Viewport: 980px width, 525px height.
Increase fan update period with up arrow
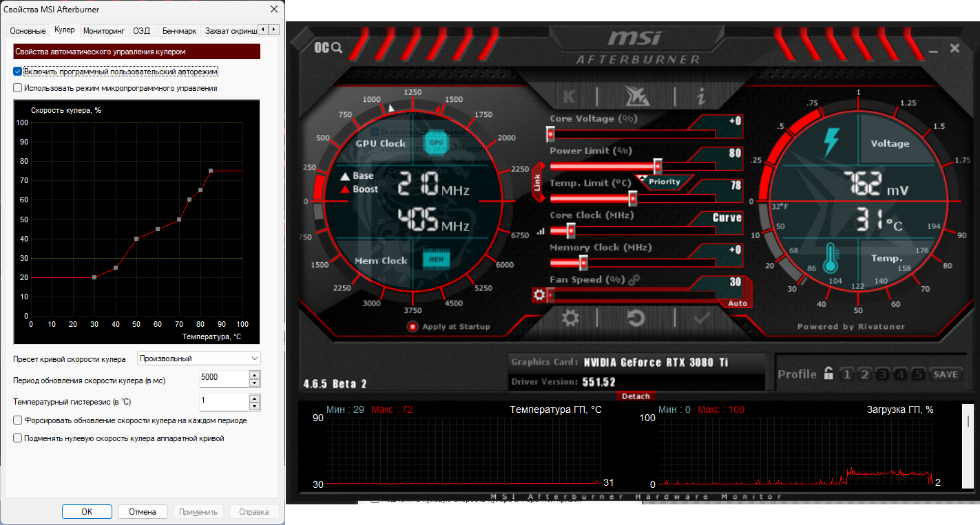255,375
